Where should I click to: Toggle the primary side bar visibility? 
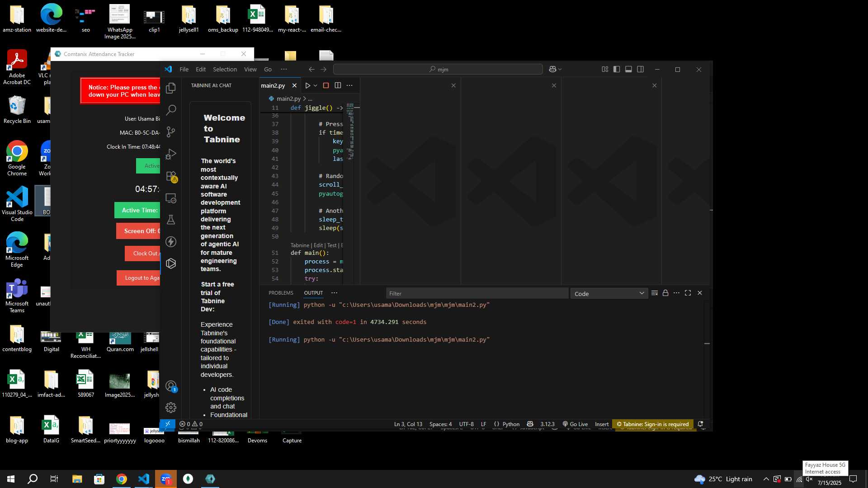[x=617, y=69]
